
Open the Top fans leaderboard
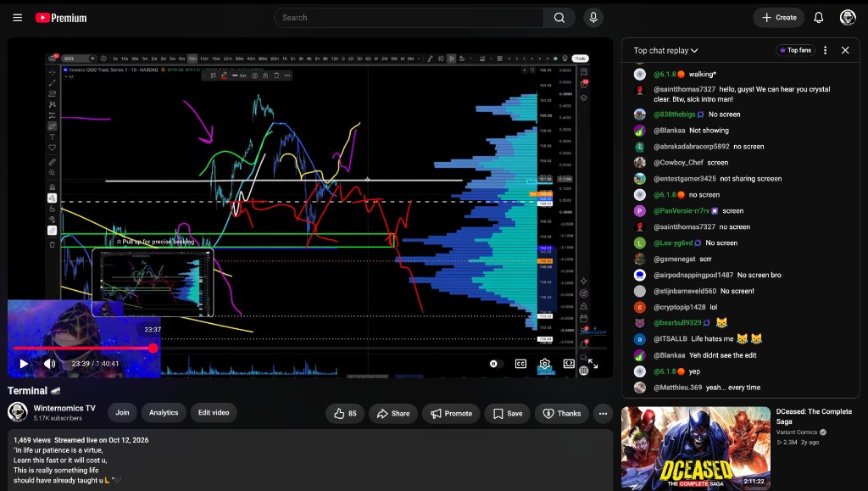[x=795, y=50]
